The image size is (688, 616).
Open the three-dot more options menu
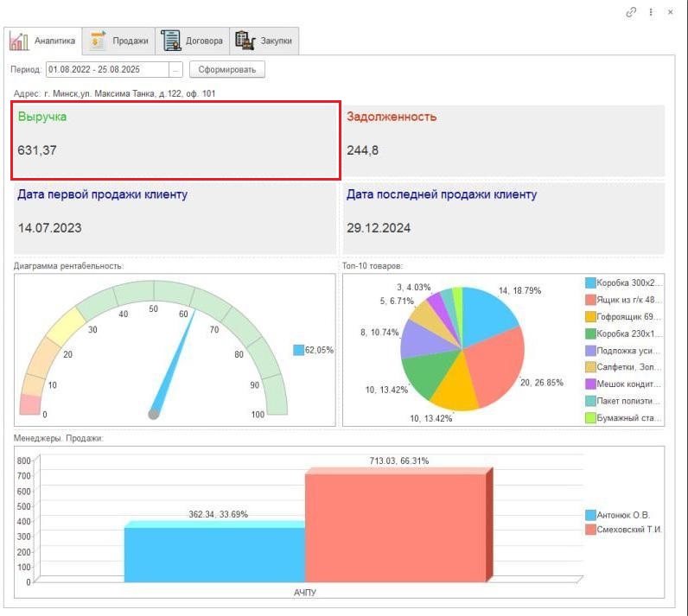click(x=651, y=12)
